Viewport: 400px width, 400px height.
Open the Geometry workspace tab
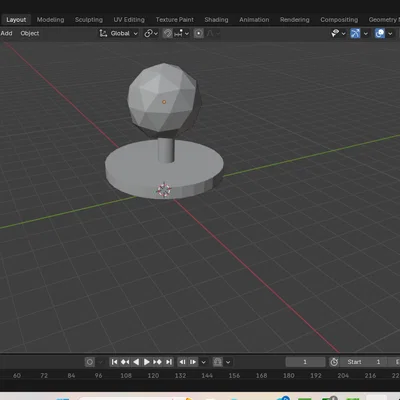[383, 20]
